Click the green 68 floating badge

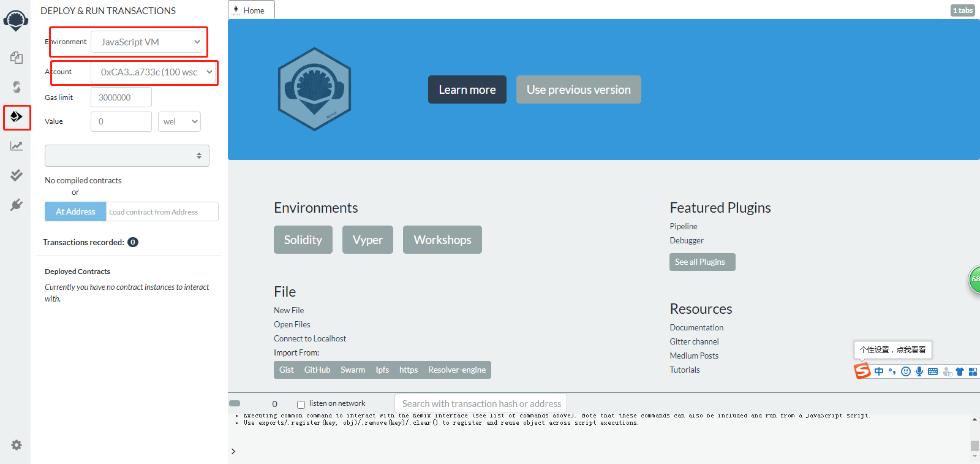[x=974, y=279]
